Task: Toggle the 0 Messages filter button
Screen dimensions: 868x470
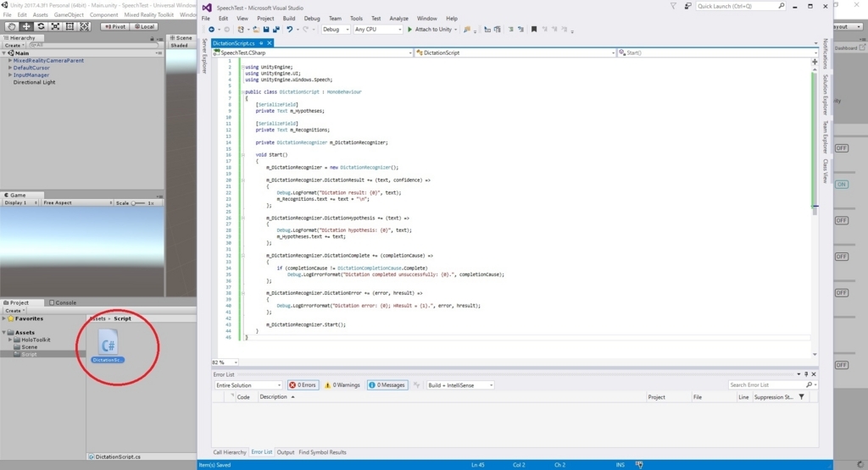Action: pos(387,384)
